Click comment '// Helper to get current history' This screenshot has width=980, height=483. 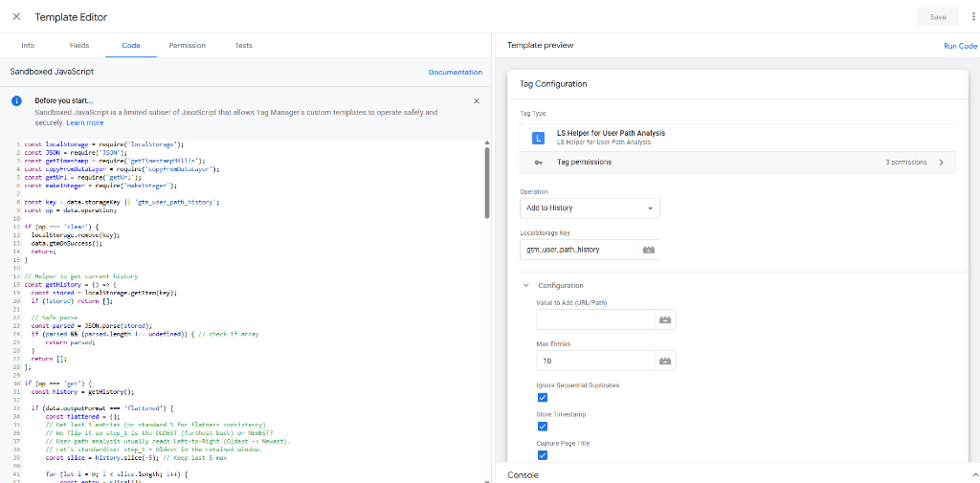click(80, 275)
